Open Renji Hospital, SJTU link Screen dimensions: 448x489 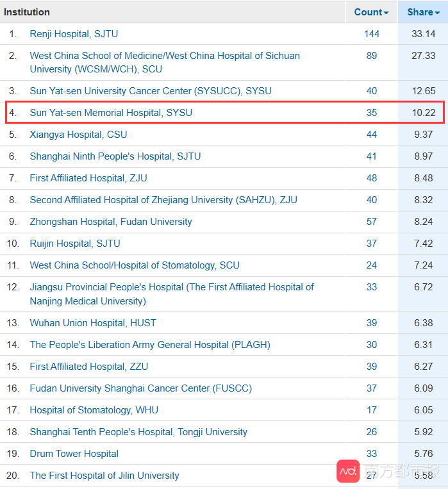coord(74,34)
